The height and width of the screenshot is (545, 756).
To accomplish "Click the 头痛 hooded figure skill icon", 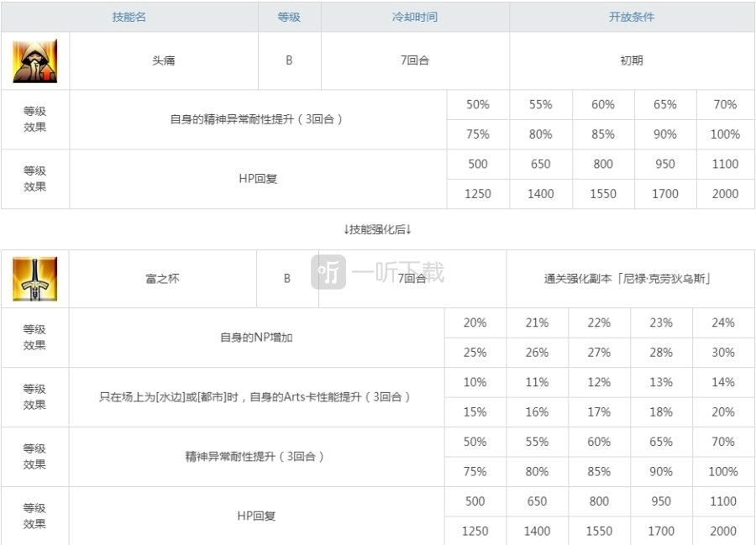I will click(x=34, y=61).
